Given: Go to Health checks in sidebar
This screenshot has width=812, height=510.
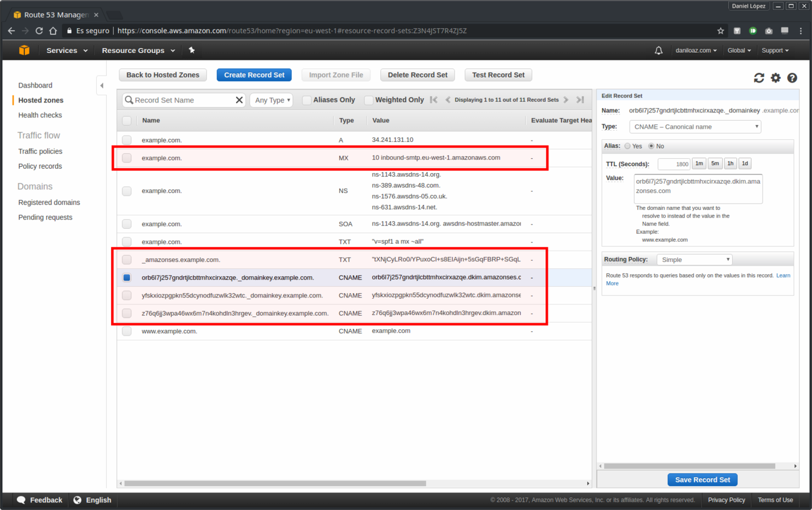Looking at the screenshot, I should 40,115.
